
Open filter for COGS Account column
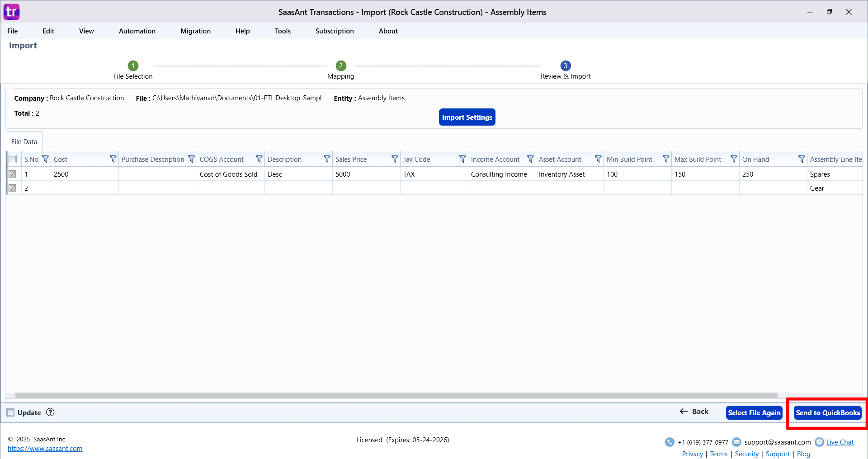click(259, 159)
